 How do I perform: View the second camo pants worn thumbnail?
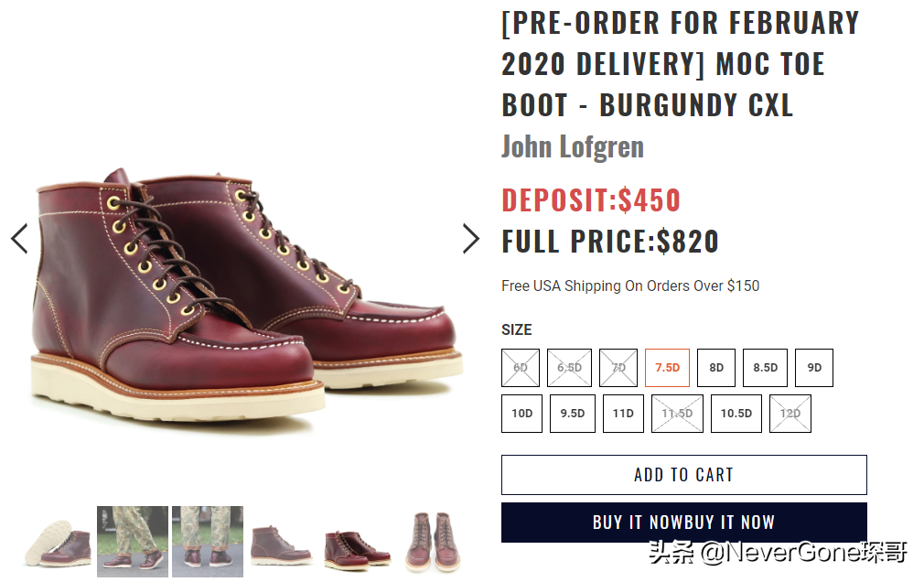pos(208,542)
